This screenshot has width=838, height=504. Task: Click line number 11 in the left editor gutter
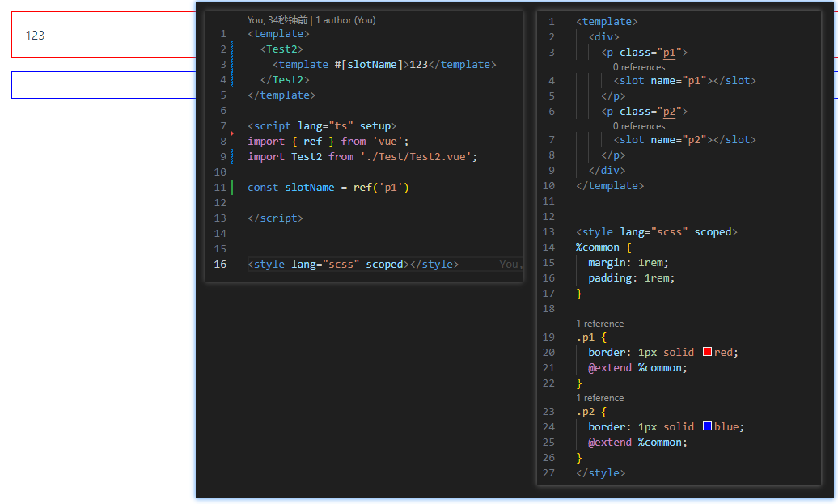pos(220,188)
